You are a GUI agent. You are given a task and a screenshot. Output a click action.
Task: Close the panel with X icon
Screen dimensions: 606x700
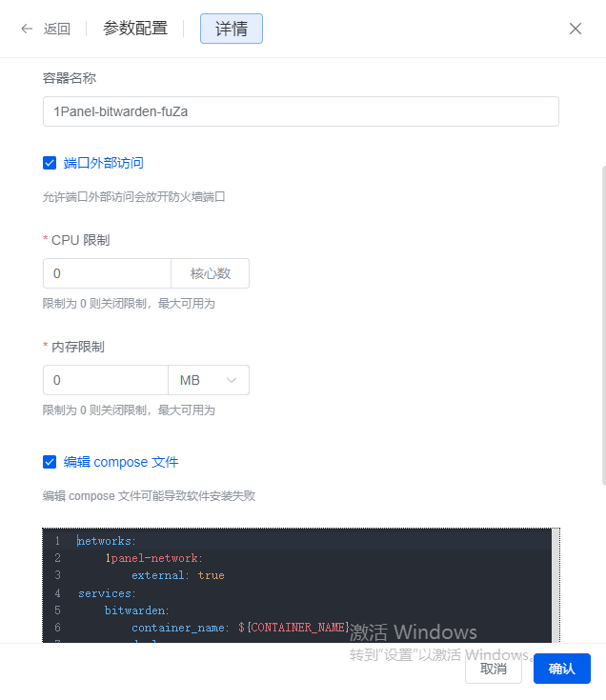[576, 29]
